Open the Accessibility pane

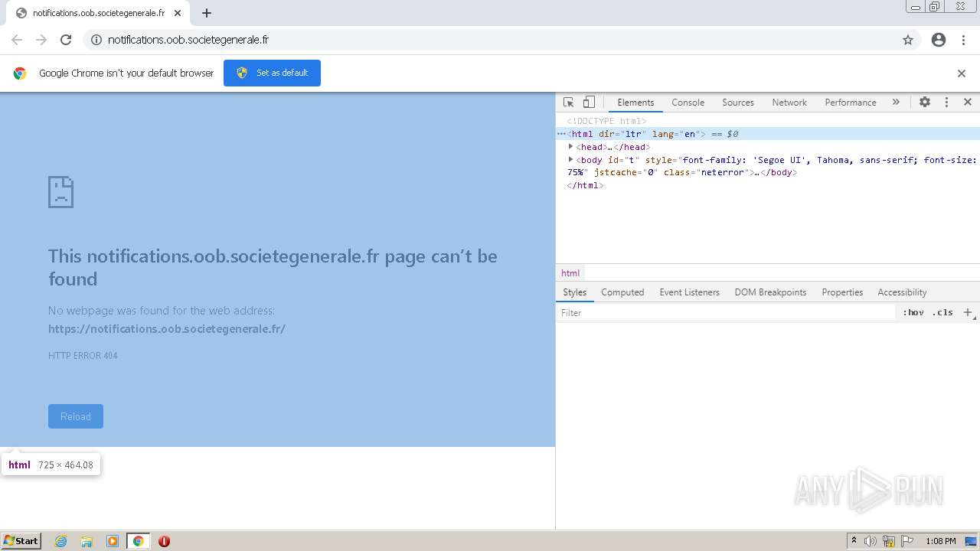(x=902, y=292)
